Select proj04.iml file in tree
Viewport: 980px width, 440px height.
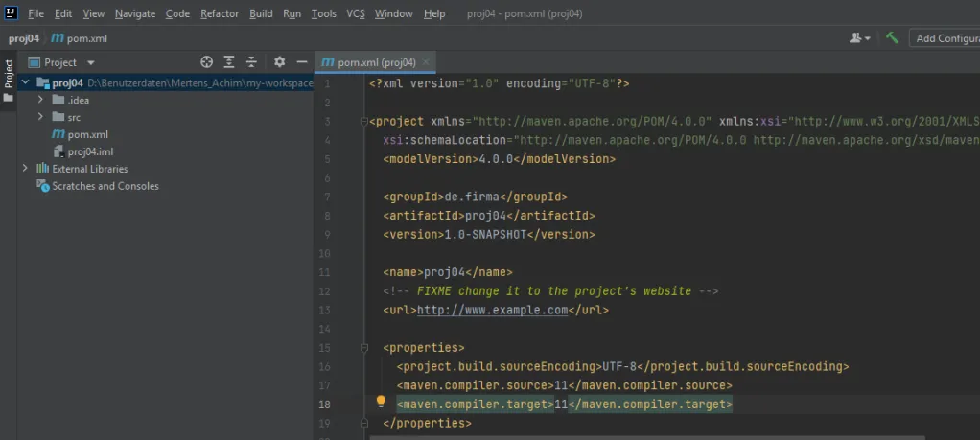click(83, 151)
